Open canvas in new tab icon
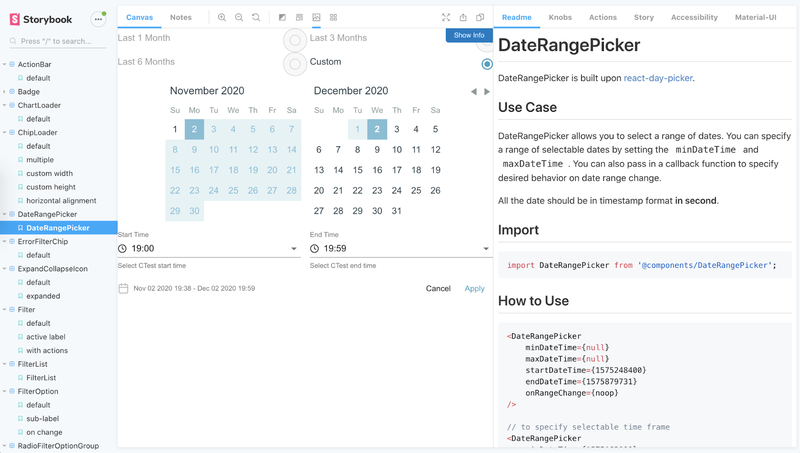 click(x=463, y=17)
